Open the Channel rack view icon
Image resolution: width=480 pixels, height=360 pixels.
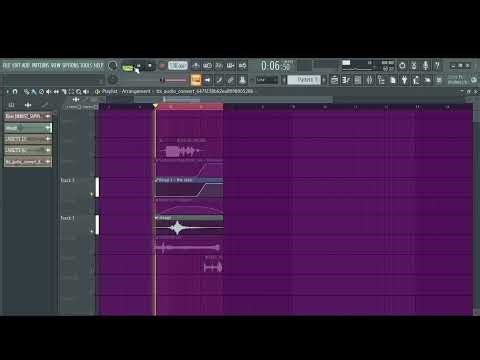pos(358,80)
